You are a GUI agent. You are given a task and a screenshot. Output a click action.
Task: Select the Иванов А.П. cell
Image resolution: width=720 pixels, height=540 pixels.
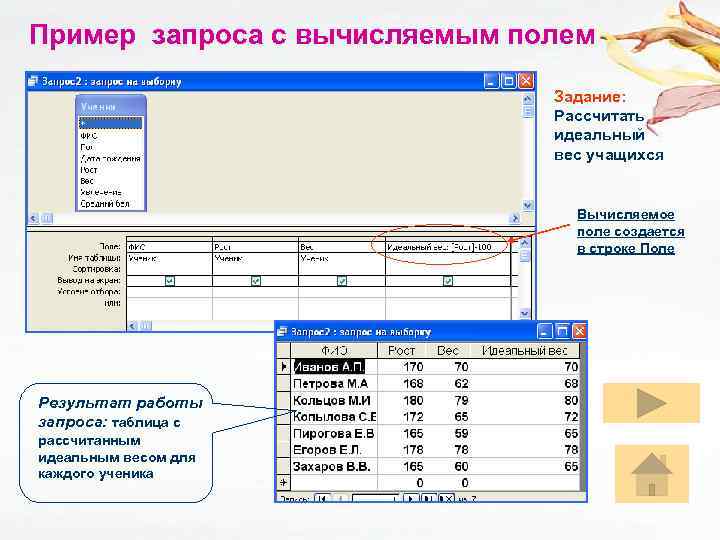click(x=334, y=366)
